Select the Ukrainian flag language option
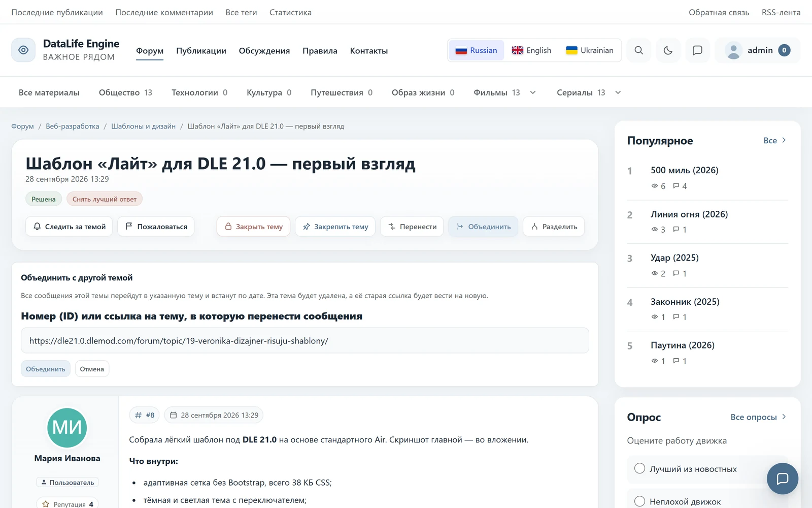812x508 pixels. tap(590, 50)
